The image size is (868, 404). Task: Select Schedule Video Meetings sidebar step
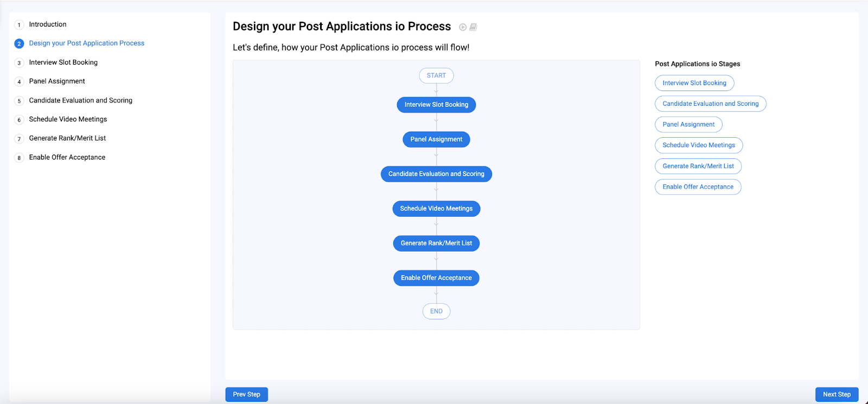(68, 119)
